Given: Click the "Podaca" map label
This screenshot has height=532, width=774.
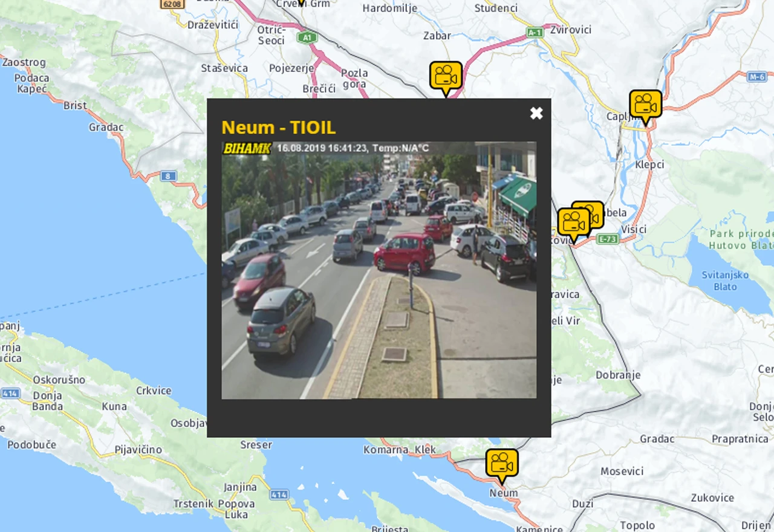Looking at the screenshot, I should pyautogui.click(x=32, y=78).
